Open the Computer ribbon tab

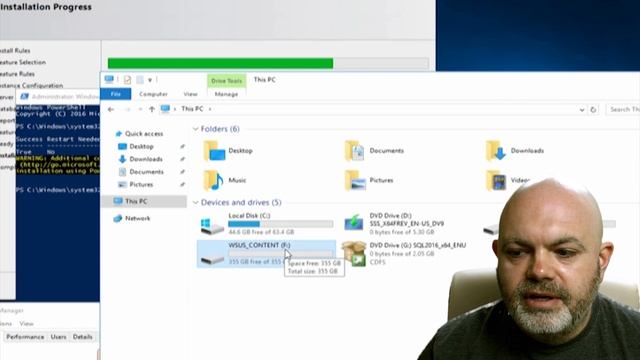tap(153, 94)
